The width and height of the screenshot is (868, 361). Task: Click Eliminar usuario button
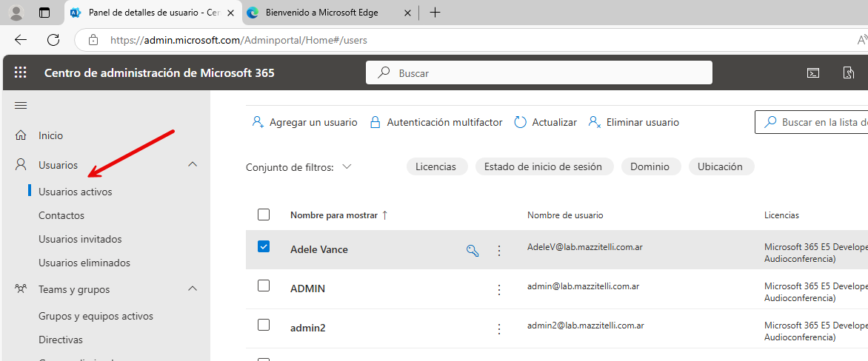point(633,122)
